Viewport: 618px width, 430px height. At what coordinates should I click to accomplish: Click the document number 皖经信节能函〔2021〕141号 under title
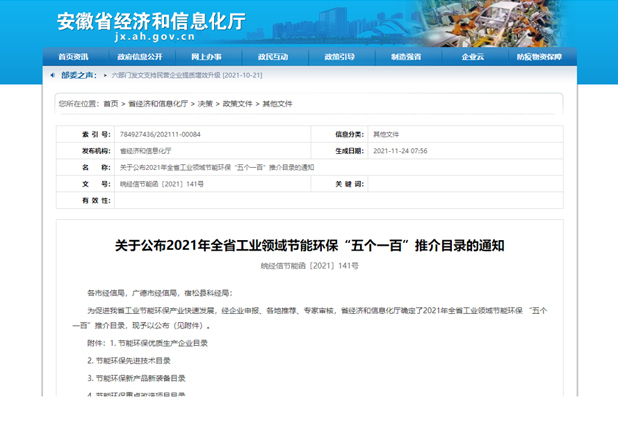pyautogui.click(x=309, y=266)
